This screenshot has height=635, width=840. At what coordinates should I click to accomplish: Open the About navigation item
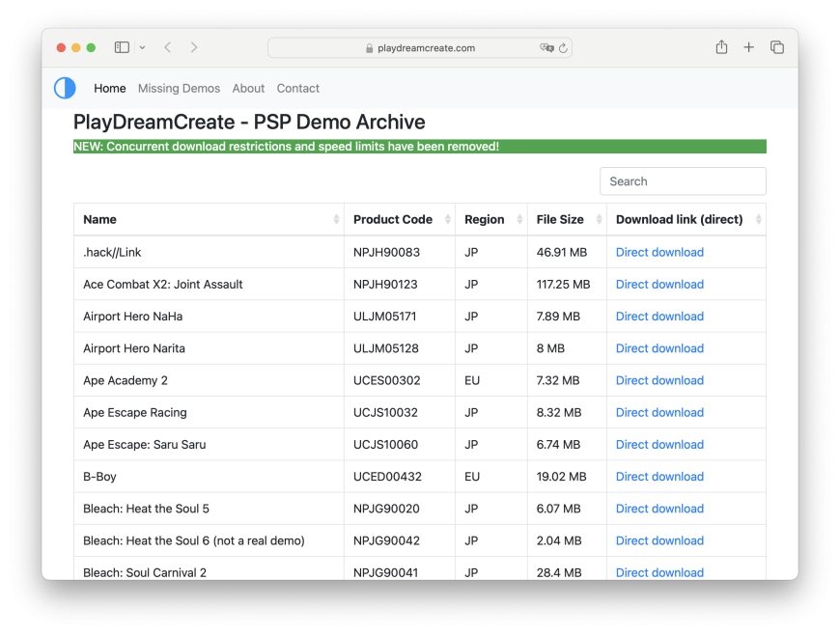(x=248, y=89)
